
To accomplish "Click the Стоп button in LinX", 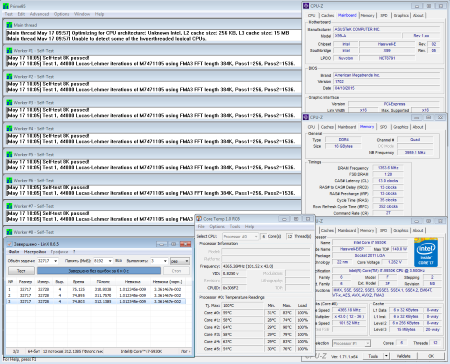I will coord(176,271).
